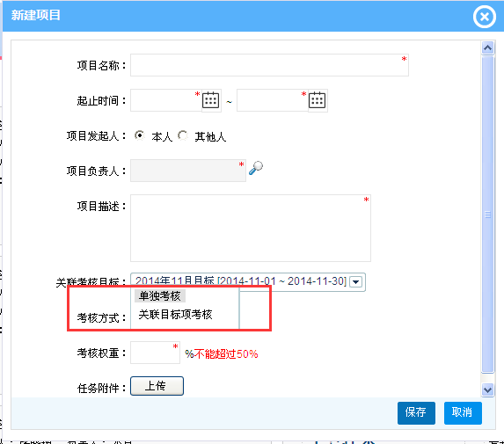
Task: Open the end date calendar picker
Action: [318, 100]
